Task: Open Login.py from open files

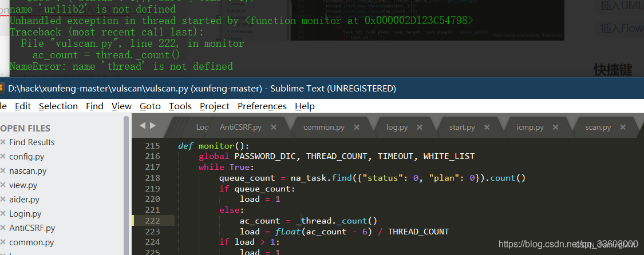Action: 25,214
